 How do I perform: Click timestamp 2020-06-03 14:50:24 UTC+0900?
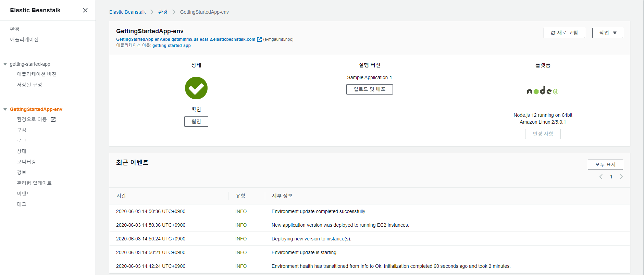(151, 239)
